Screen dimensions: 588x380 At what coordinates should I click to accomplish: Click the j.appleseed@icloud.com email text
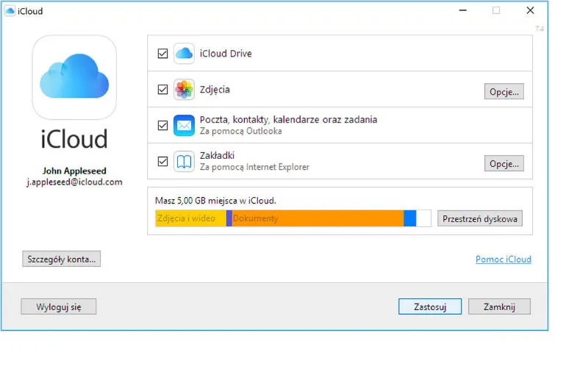(74, 182)
